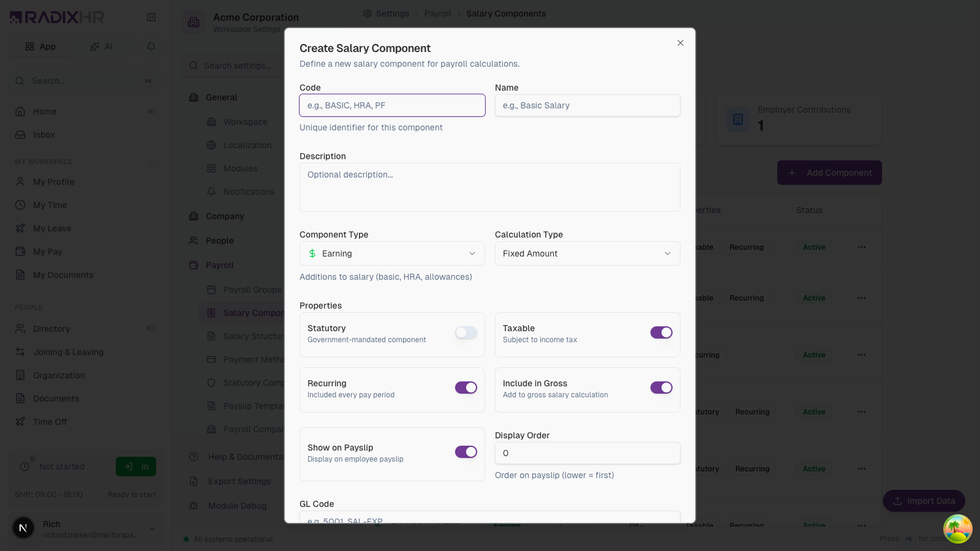Collapse the My Workspace section
Screen dimensions: 980x551
point(152,162)
